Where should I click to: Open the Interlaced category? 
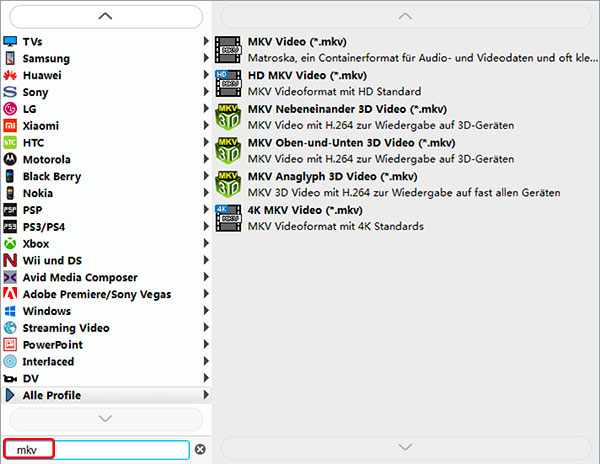click(x=106, y=361)
